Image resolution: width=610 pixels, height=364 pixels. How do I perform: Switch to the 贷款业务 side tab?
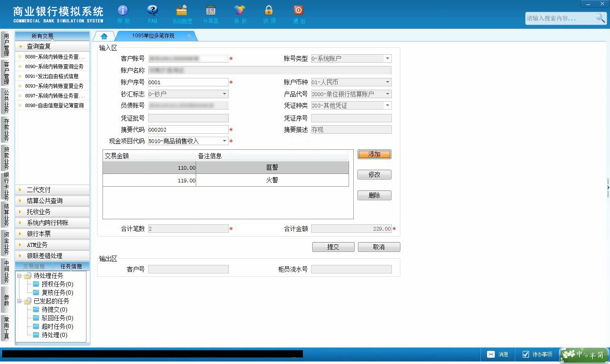coord(6,157)
